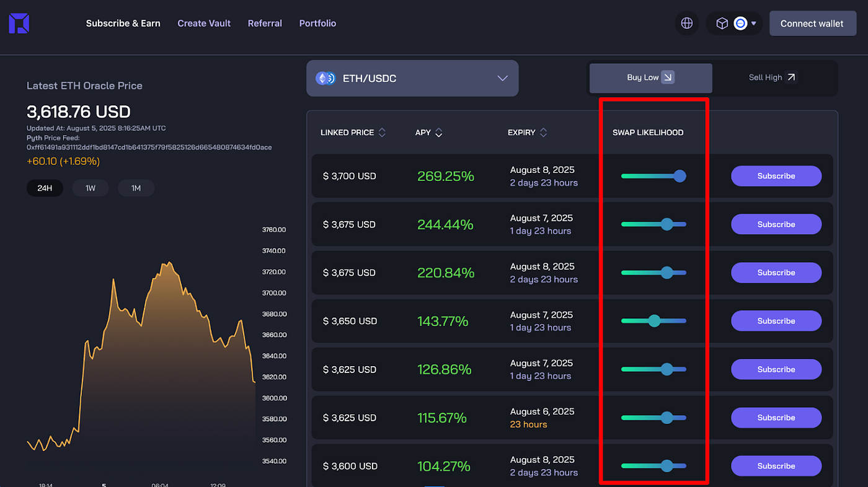Select the 1W chart timeframe
The height and width of the screenshot is (487, 868).
pyautogui.click(x=90, y=188)
